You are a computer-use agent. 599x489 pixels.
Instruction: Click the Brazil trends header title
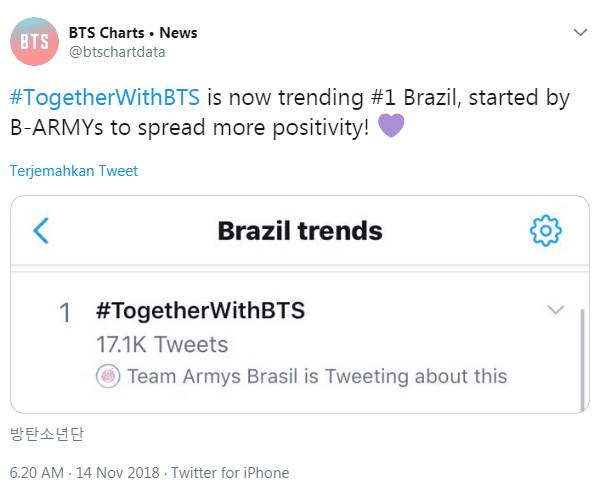click(x=300, y=231)
